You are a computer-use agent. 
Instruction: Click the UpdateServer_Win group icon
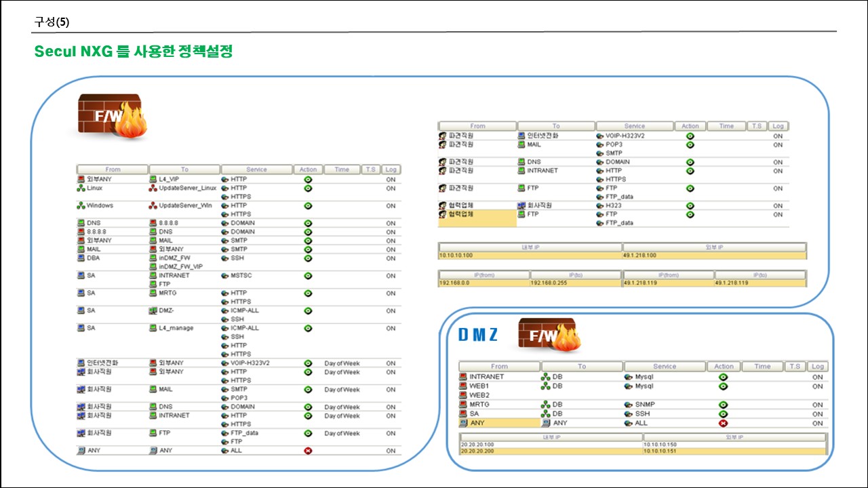[153, 205]
